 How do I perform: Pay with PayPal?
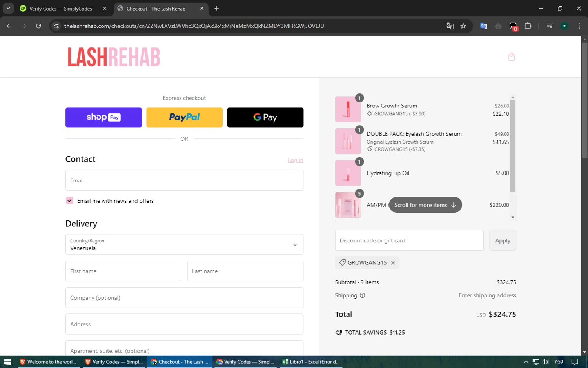(x=184, y=117)
